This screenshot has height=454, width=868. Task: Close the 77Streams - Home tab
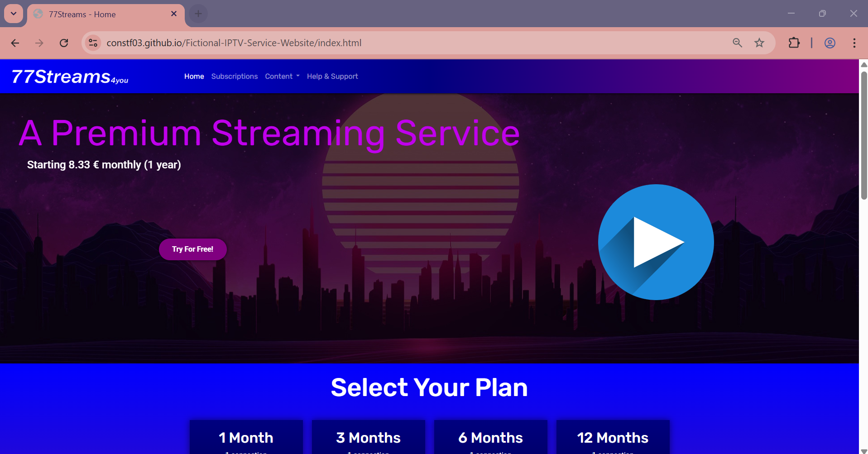[x=174, y=14]
